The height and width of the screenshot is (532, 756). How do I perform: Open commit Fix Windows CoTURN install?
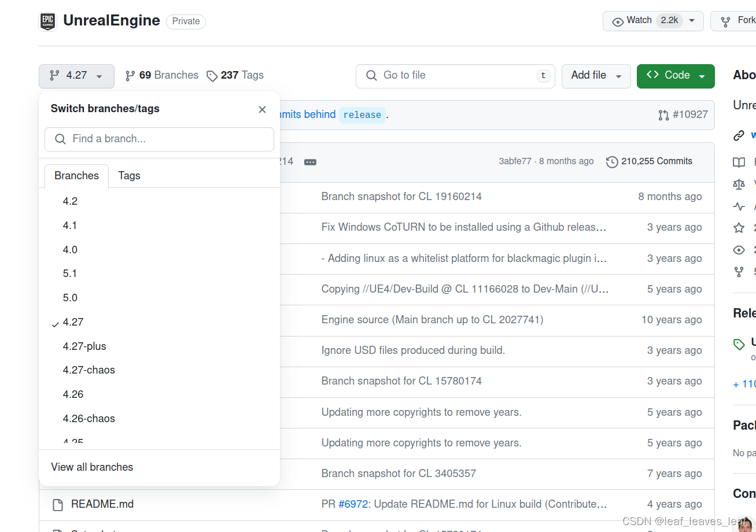click(464, 227)
